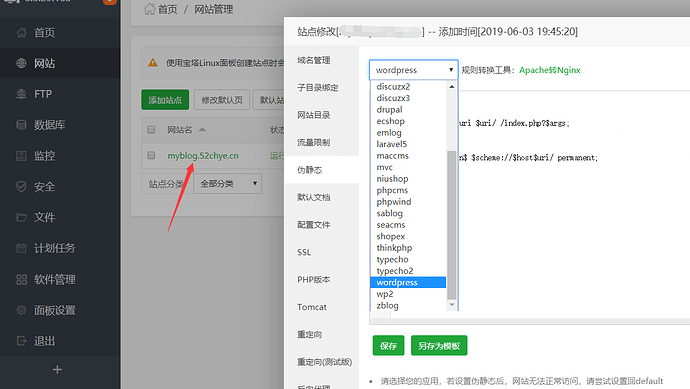Click the shield icon beside 安全
The width and height of the screenshot is (690, 389).
(22, 187)
